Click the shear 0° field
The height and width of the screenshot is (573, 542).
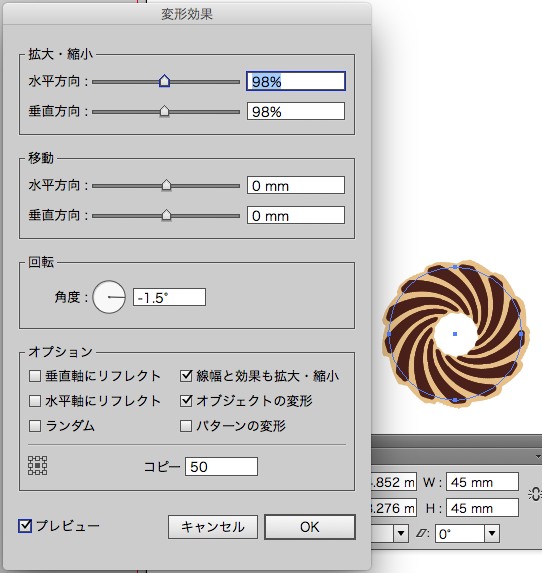point(460,534)
